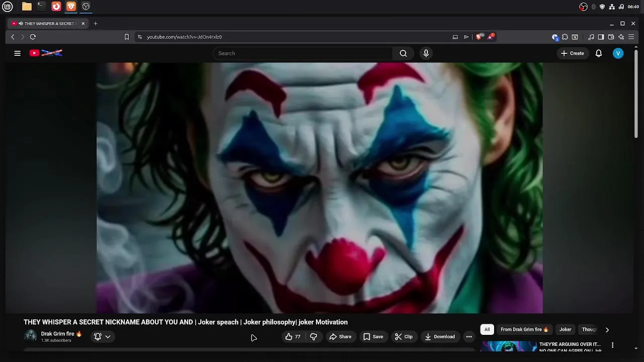
Task: Click the '1.3K subscribers' text
Action: 56,340
